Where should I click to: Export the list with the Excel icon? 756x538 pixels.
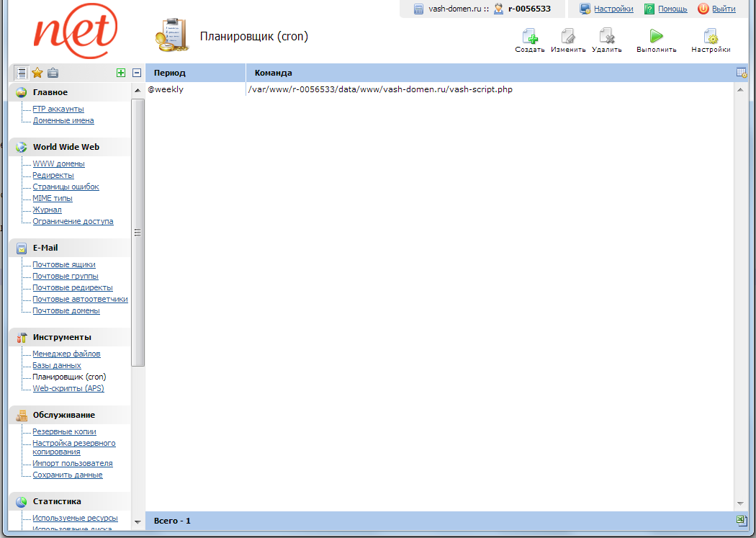(742, 521)
